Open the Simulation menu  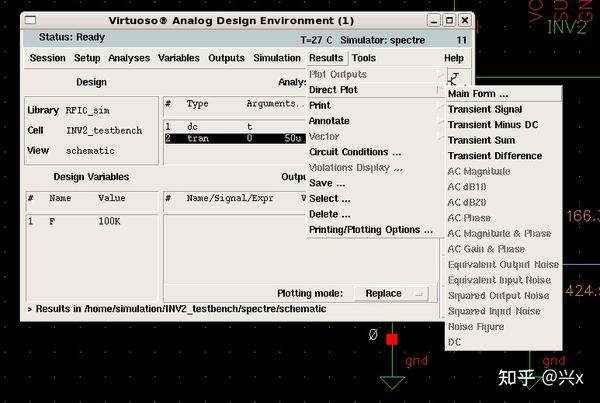point(277,58)
